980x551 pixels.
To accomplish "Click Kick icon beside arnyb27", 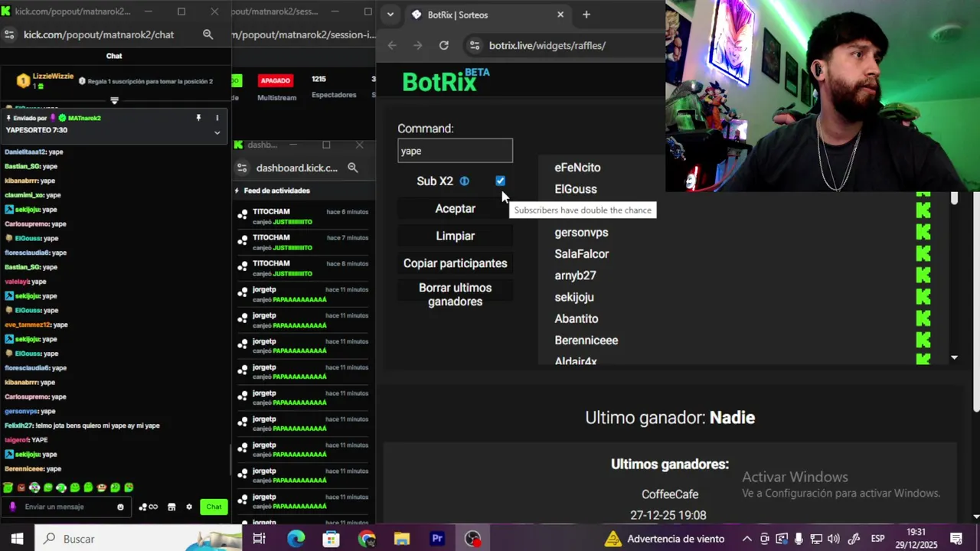I will click(x=923, y=274).
